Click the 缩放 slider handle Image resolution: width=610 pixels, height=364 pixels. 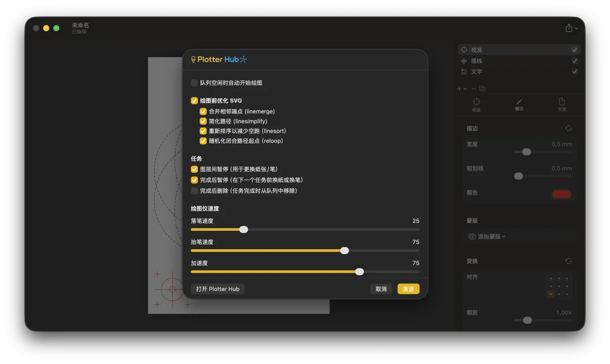(x=527, y=320)
